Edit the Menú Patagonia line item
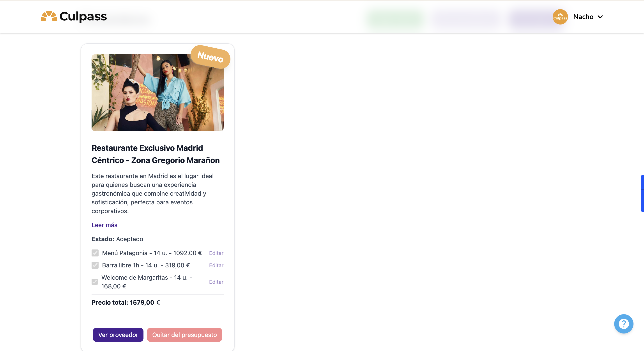Image resolution: width=644 pixels, height=351 pixels. 216,253
